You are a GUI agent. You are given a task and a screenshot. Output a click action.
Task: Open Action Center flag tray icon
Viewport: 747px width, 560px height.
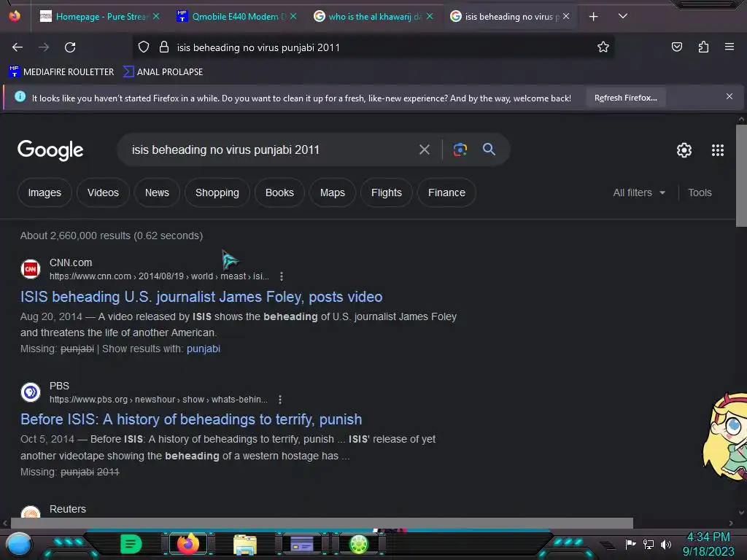coord(630,544)
